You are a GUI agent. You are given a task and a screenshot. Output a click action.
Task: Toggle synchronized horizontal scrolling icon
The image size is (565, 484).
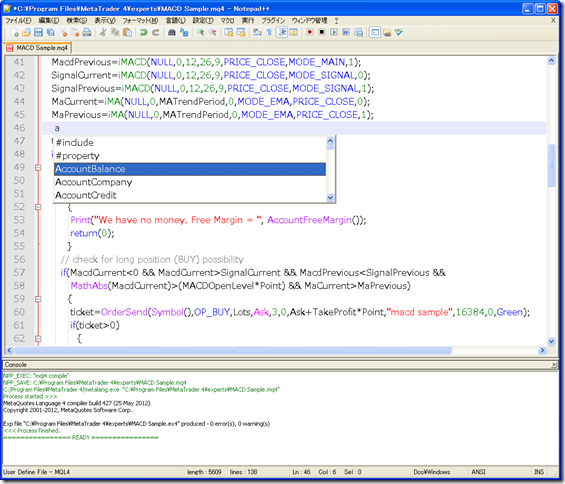[241, 33]
